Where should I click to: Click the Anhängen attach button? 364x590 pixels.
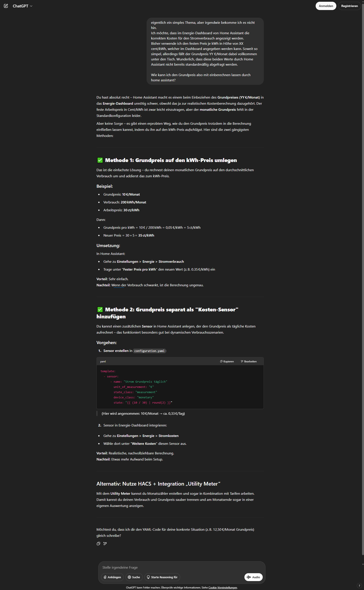point(112,577)
